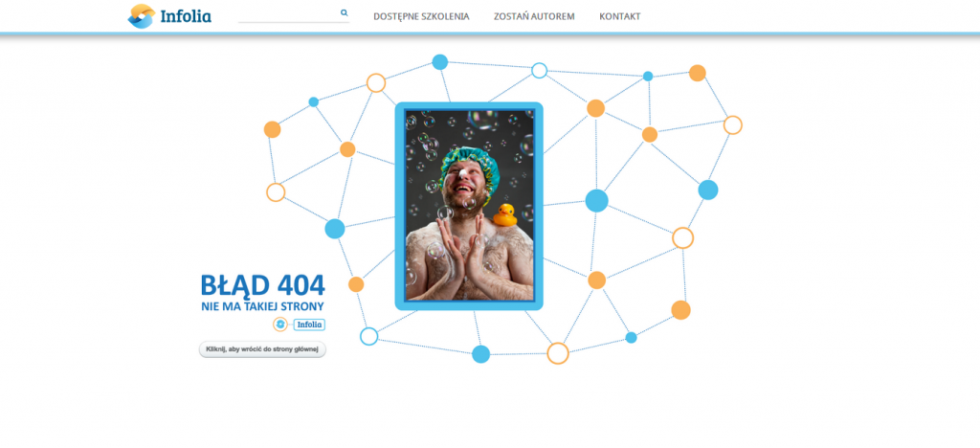Screen dimensions: 980x448
Task: Click the round orange-ringed icon beside Infolia badge
Action: [280, 325]
